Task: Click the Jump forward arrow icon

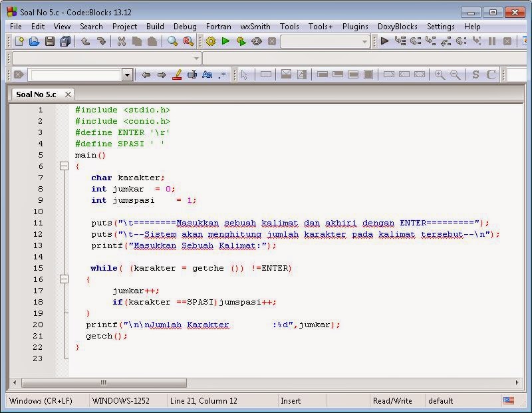Action: [162, 74]
